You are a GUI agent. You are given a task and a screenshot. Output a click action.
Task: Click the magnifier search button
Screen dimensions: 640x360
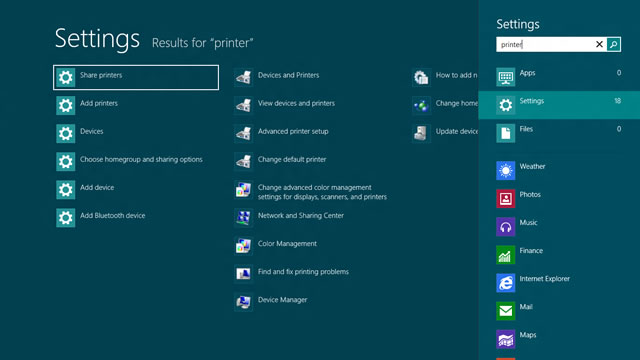[x=613, y=44]
